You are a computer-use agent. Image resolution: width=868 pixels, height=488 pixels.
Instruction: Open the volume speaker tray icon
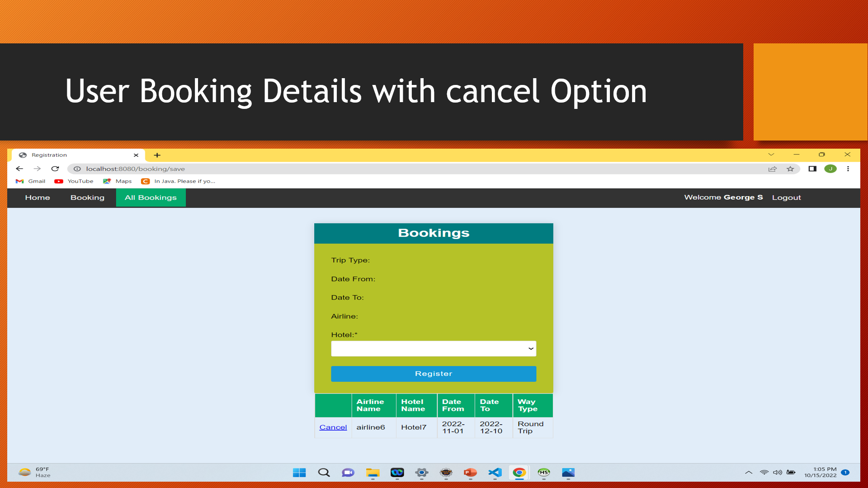(x=778, y=473)
